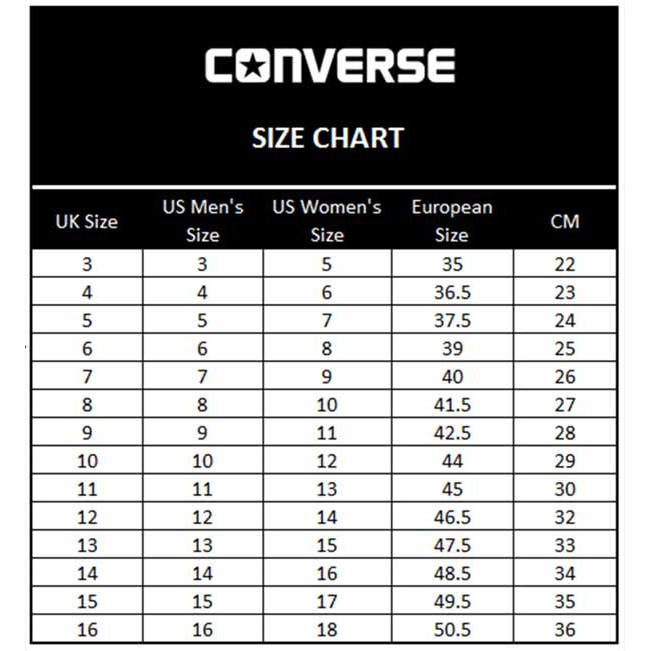Select the 36 cell in CM column
Image resolution: width=651 pixels, height=651 pixels.
(x=565, y=629)
